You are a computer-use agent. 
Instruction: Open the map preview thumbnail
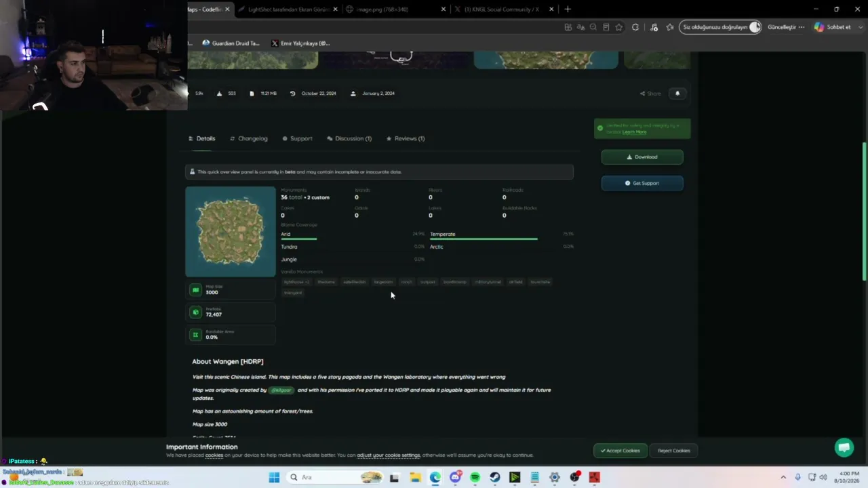(x=231, y=232)
